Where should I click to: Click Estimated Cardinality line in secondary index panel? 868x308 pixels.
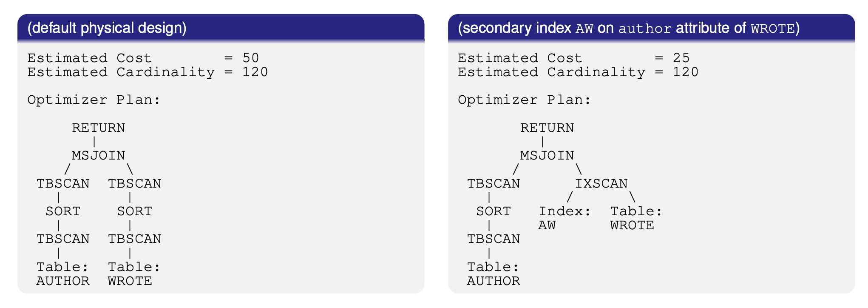pos(578,72)
